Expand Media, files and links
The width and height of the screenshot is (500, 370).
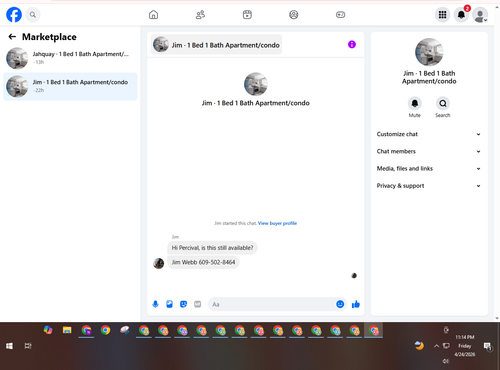[x=429, y=169]
